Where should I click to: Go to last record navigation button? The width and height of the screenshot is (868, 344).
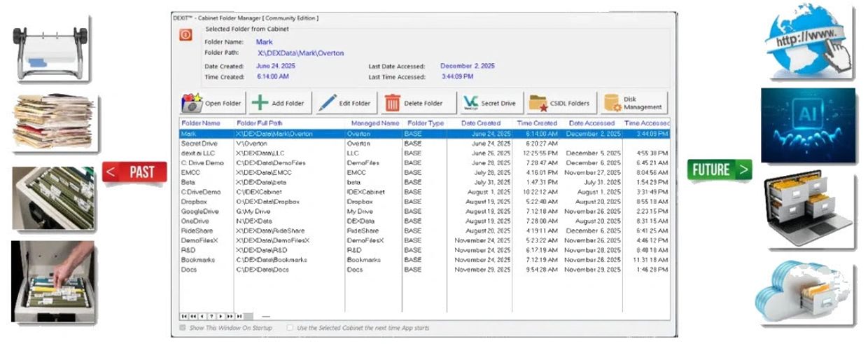239,316
